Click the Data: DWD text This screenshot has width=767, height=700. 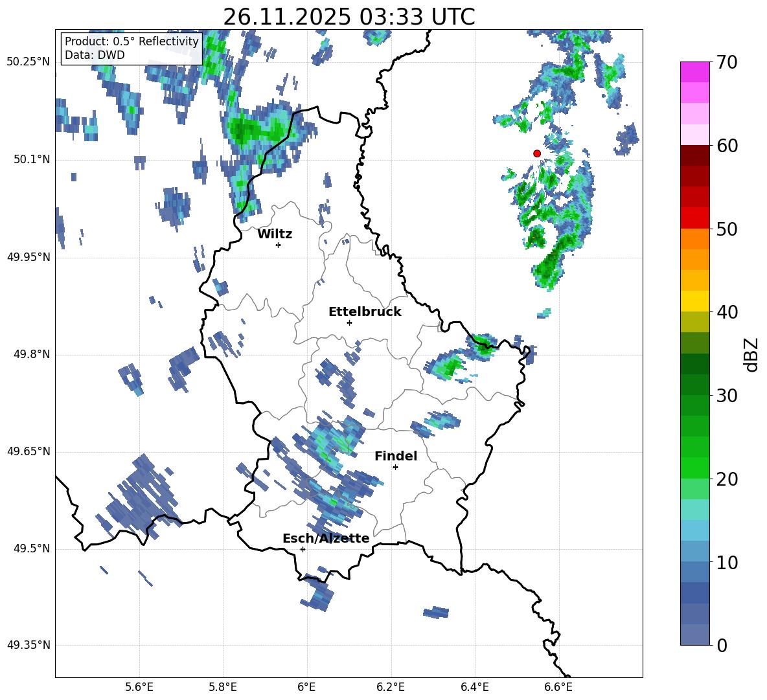[x=95, y=55]
